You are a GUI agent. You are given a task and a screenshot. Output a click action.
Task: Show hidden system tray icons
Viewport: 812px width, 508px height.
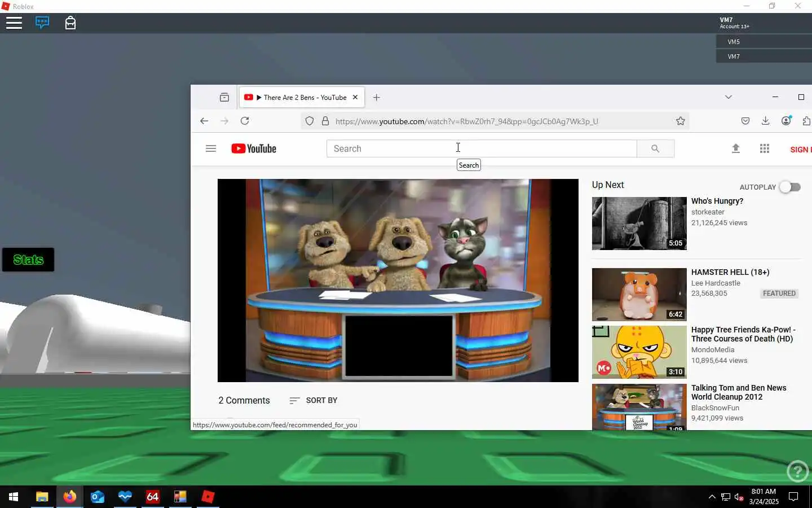pos(712,497)
